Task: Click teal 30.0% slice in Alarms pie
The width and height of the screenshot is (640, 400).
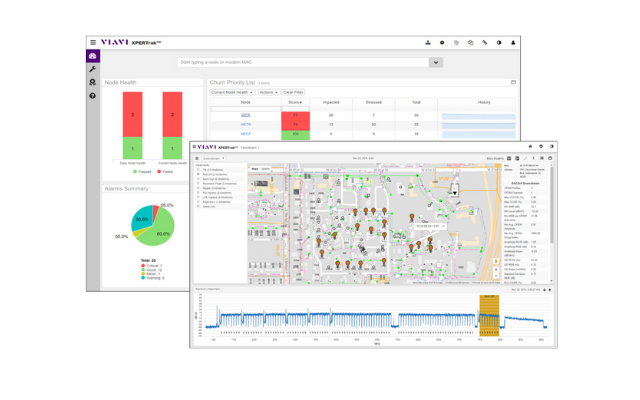Action: (141, 218)
